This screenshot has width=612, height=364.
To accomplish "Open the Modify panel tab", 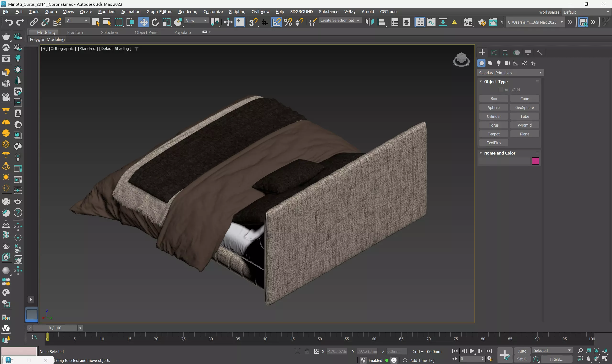I will [493, 53].
